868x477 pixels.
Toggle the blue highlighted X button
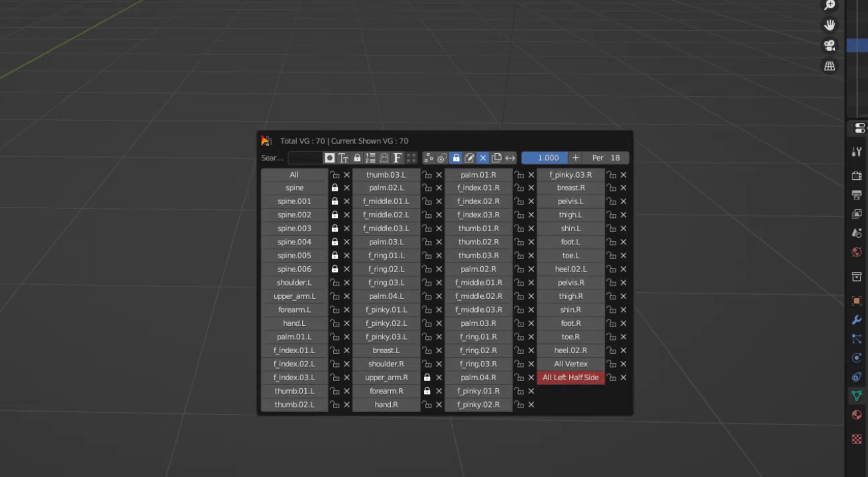(x=483, y=158)
